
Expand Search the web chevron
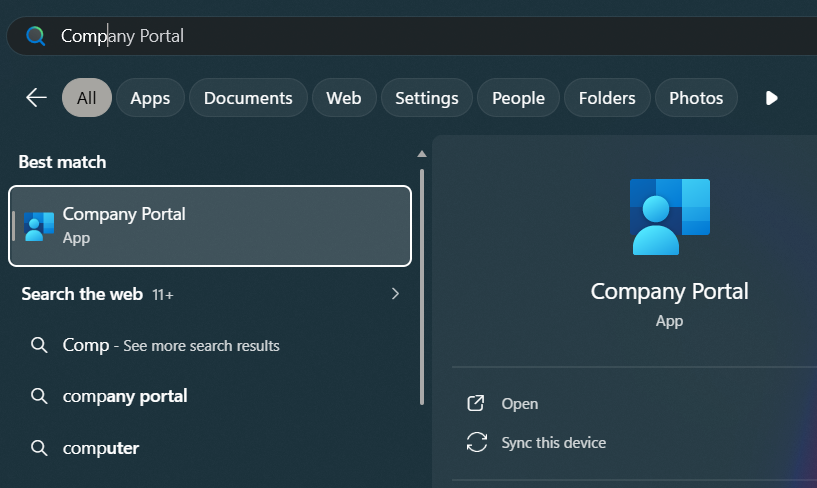(395, 294)
